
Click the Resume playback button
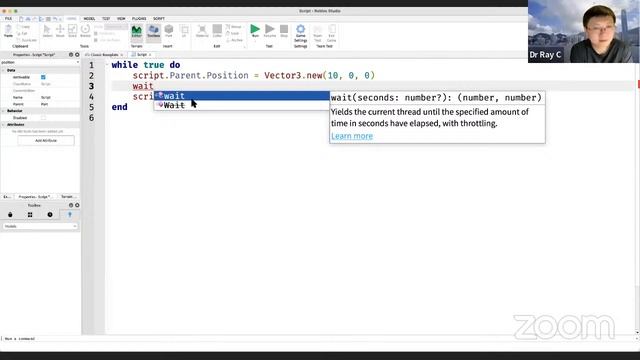click(270, 31)
